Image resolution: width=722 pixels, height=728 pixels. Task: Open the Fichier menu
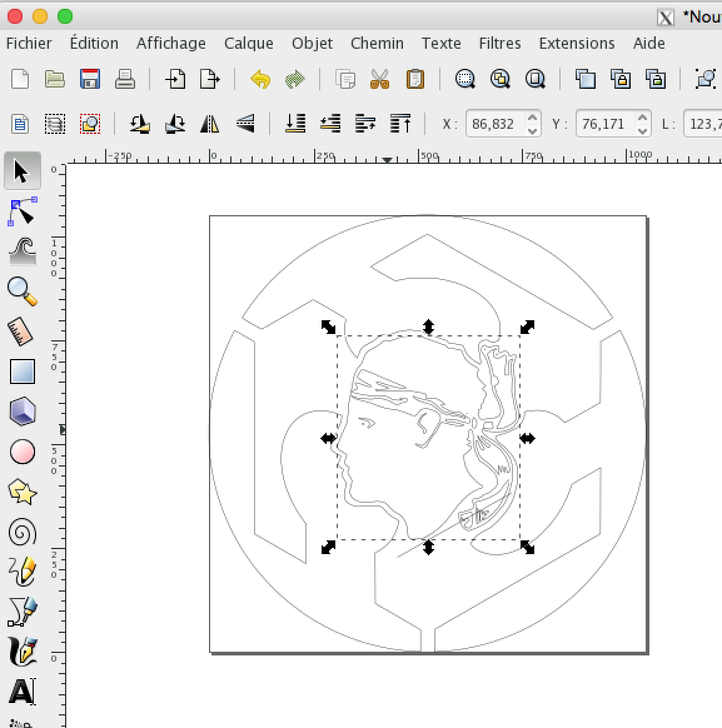pos(29,43)
